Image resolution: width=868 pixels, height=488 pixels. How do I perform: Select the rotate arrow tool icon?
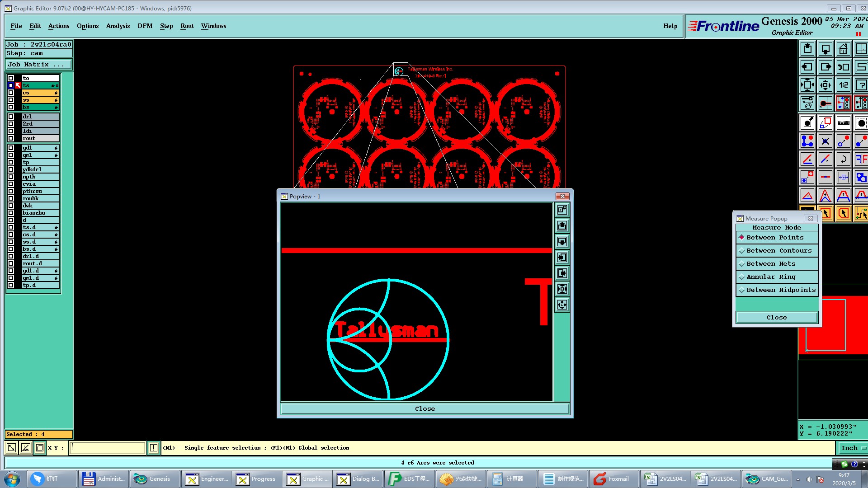(843, 159)
